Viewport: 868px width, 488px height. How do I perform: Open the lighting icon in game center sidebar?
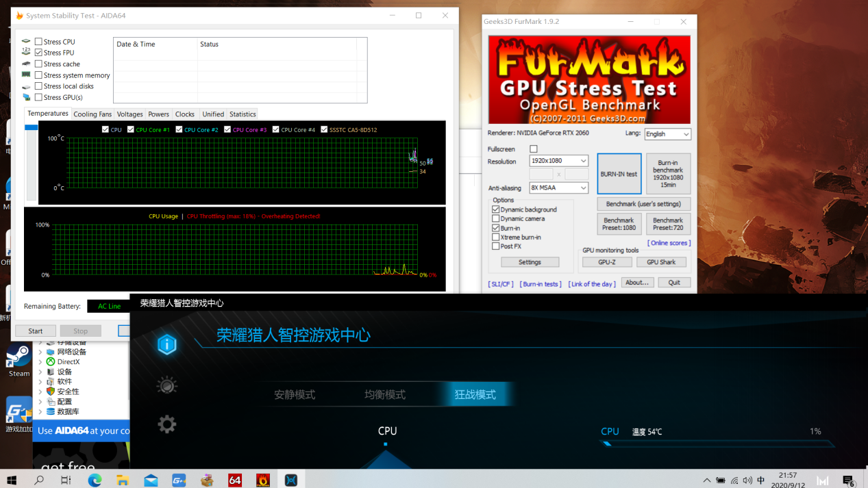(166, 385)
